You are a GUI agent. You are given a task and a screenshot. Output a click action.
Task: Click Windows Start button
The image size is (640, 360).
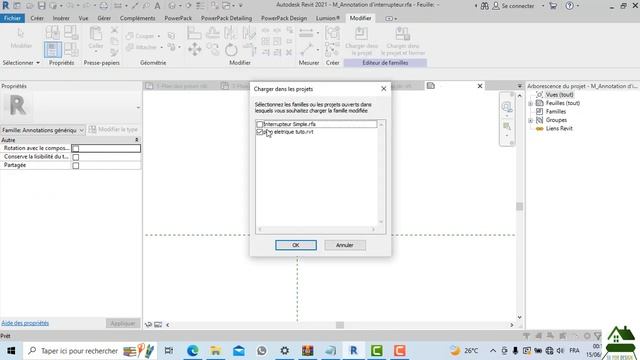click(11, 351)
